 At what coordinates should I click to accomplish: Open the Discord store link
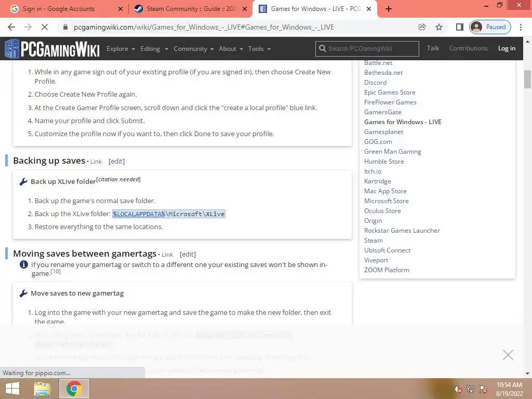coord(375,83)
